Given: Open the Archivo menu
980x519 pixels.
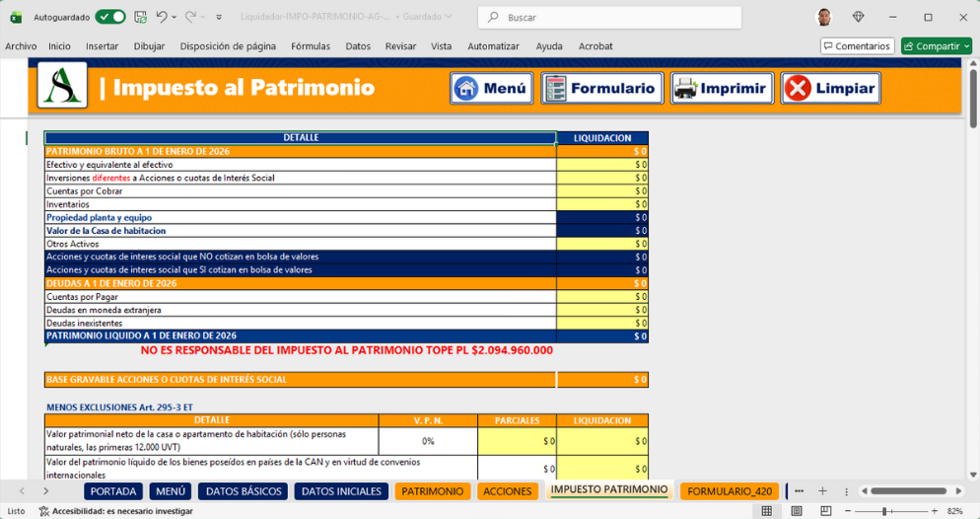Looking at the screenshot, I should click(x=21, y=46).
